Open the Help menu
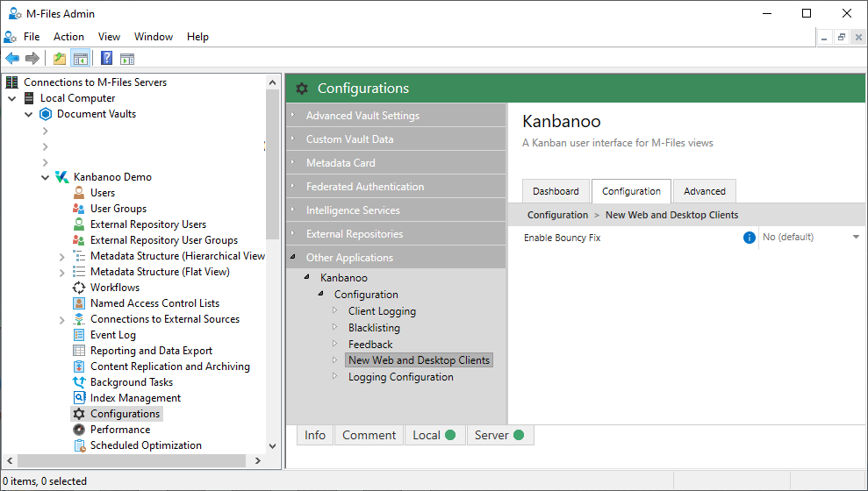The width and height of the screenshot is (868, 491). [x=197, y=37]
